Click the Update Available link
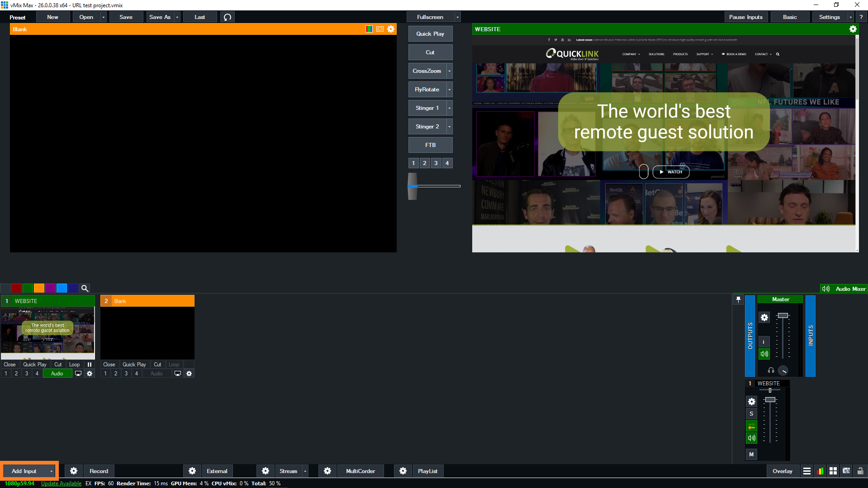This screenshot has height=488, width=868. [61, 483]
